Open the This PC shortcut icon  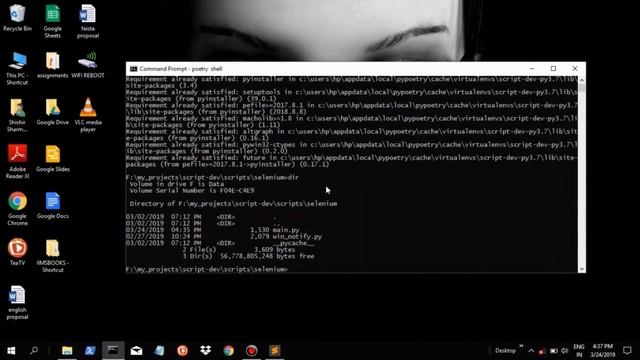coord(17,68)
